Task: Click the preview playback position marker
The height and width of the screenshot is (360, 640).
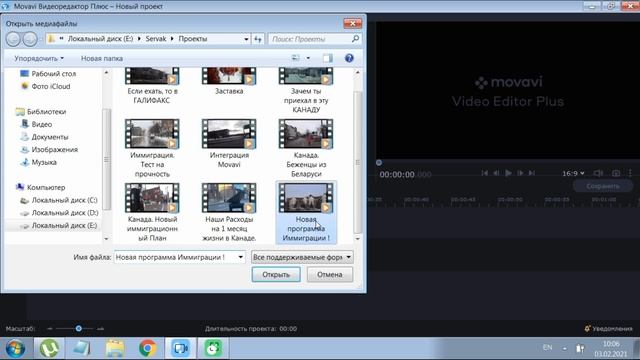Action: tap(379, 162)
